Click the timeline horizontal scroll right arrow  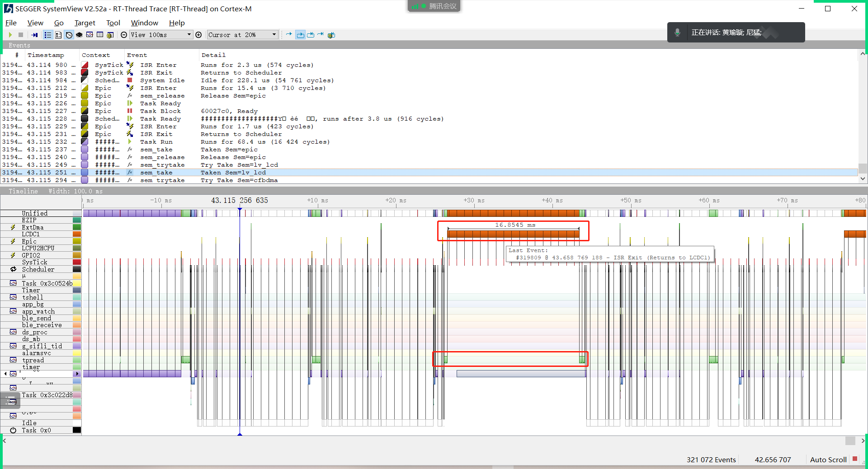point(863,441)
